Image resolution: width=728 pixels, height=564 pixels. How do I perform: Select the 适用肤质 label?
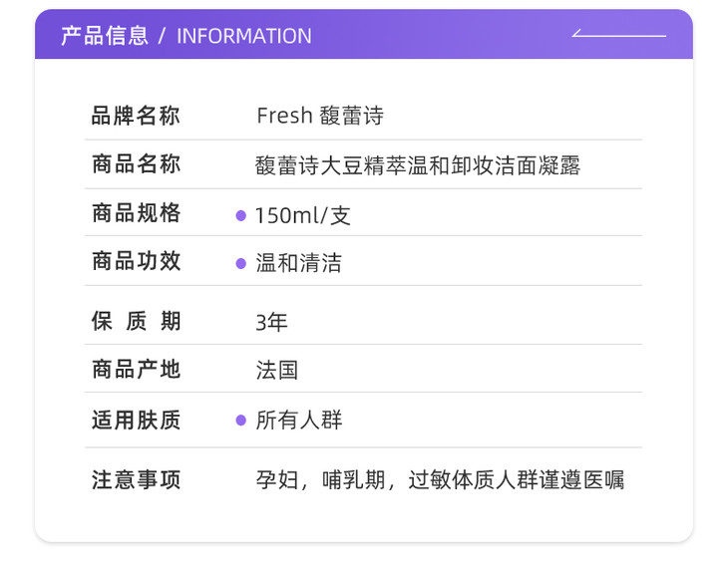tap(136, 420)
